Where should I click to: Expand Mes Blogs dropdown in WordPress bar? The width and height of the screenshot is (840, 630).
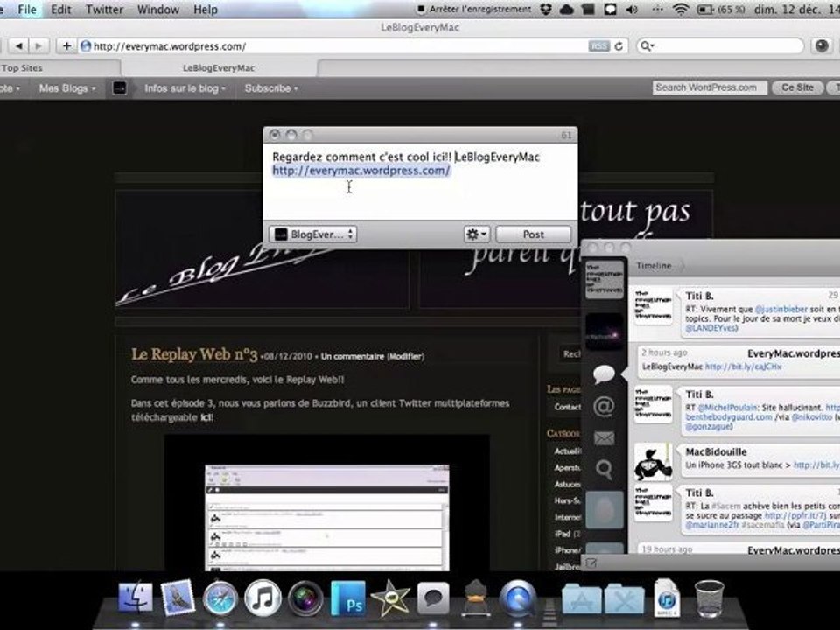(67, 87)
